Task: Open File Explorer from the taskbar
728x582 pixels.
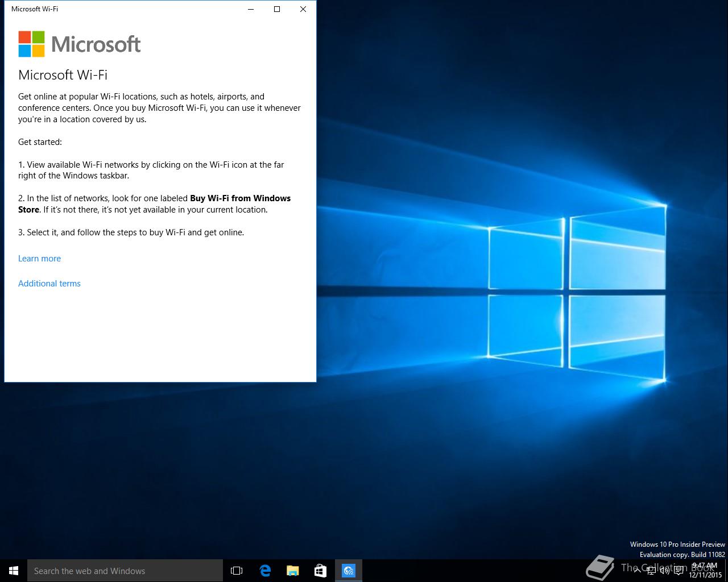Action: coord(293,571)
